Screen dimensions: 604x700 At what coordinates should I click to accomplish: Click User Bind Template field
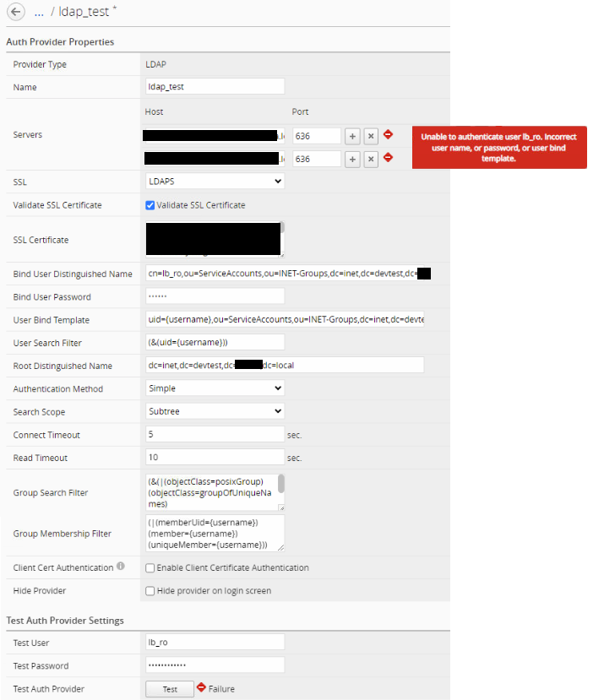tap(285, 320)
